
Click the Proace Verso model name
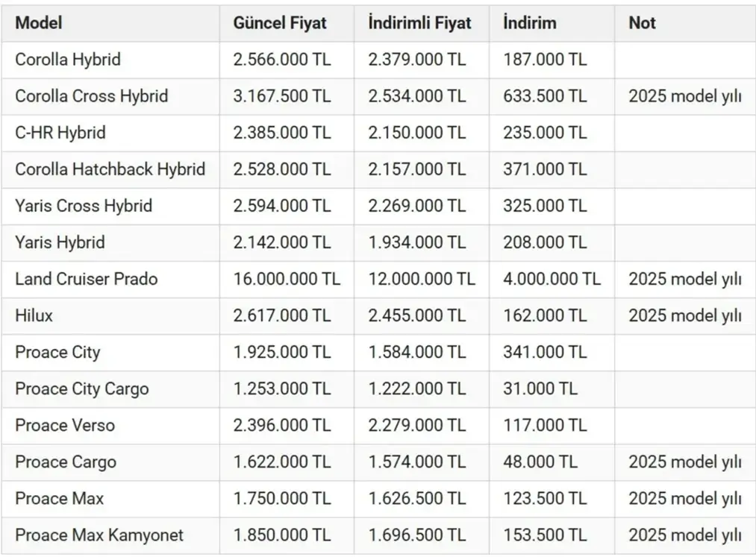(x=65, y=425)
